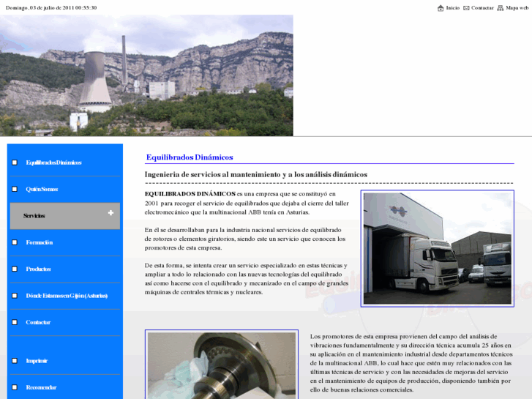Open Dónde Estamos en Gijón (Asturias)
The image size is (532, 399).
(x=67, y=296)
